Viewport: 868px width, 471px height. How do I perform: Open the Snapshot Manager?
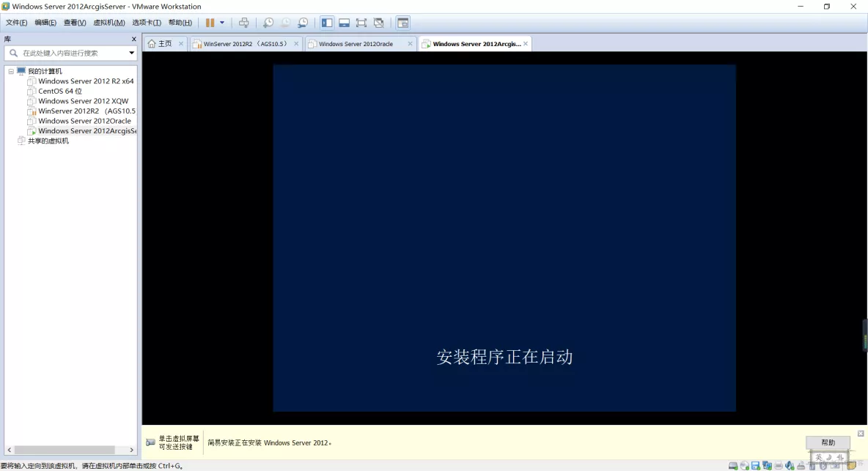pyautogui.click(x=302, y=22)
